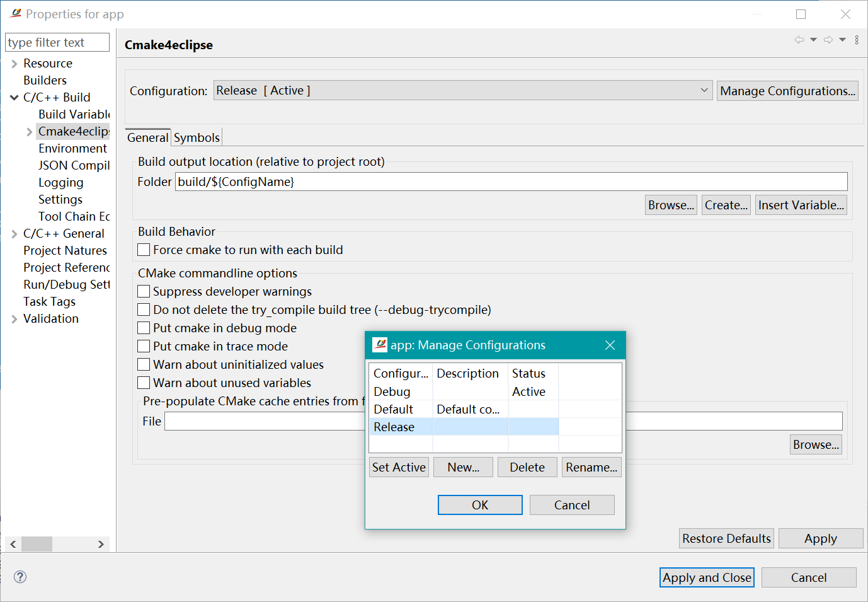This screenshot has height=602, width=868.
Task: Click Browse for build output folder
Action: [671, 205]
